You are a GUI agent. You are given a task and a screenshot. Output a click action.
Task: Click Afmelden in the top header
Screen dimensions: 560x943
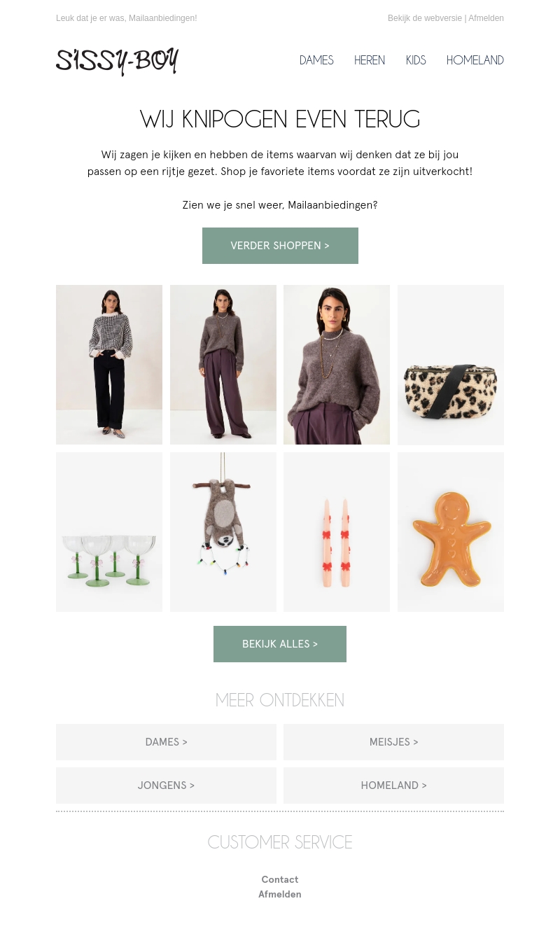[x=486, y=18]
